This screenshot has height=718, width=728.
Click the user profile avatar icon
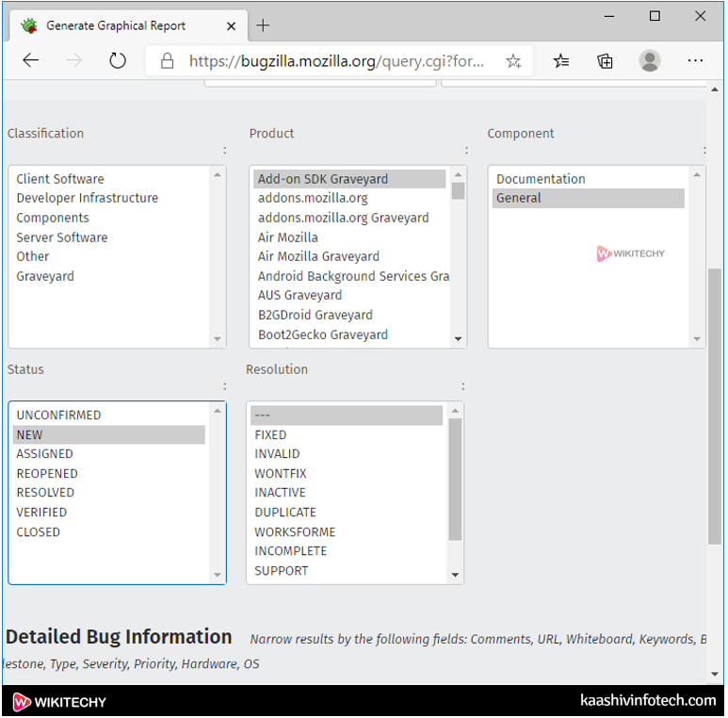pos(650,61)
